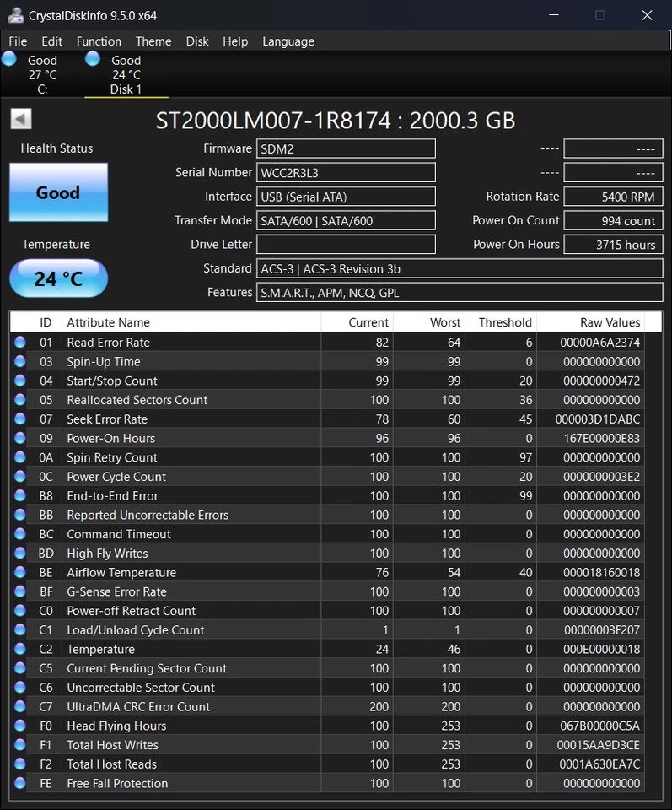
Task: Open the Help menu
Action: [235, 41]
